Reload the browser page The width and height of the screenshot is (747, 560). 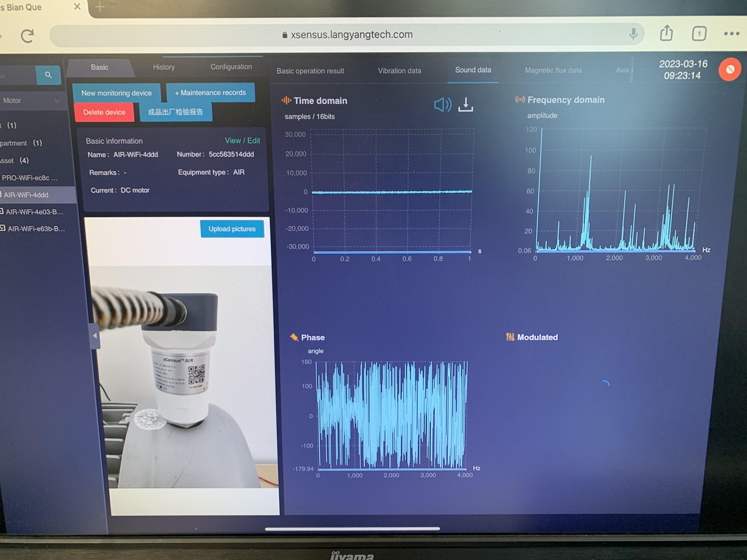coord(27,36)
